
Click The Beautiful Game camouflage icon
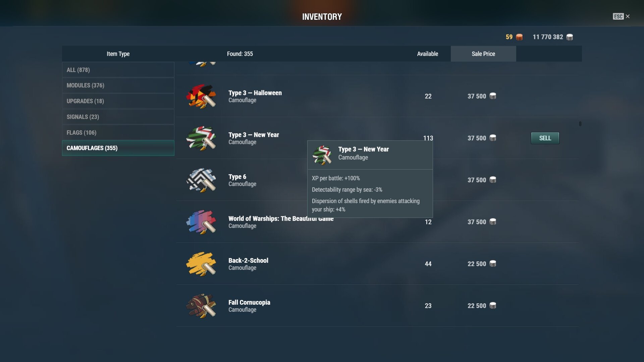(x=201, y=222)
